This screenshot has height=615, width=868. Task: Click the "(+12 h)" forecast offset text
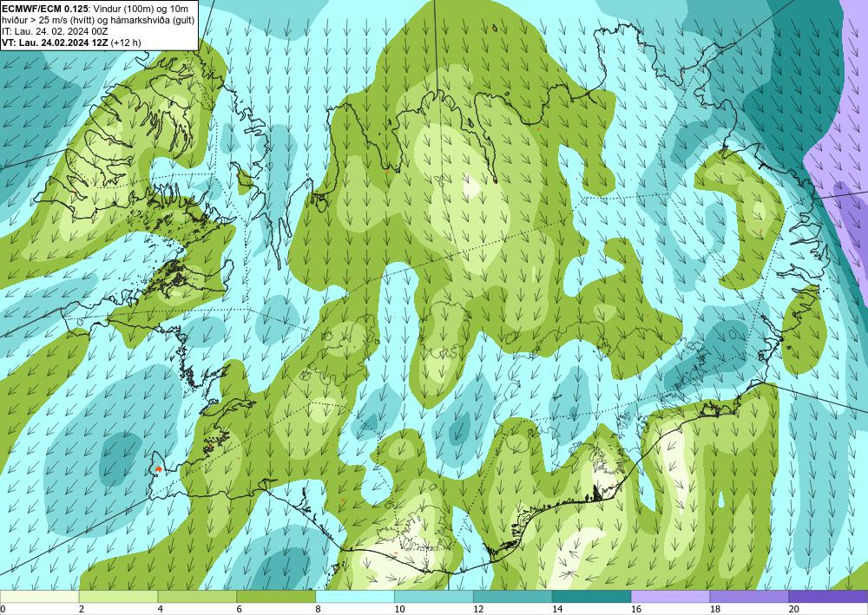[x=126, y=42]
